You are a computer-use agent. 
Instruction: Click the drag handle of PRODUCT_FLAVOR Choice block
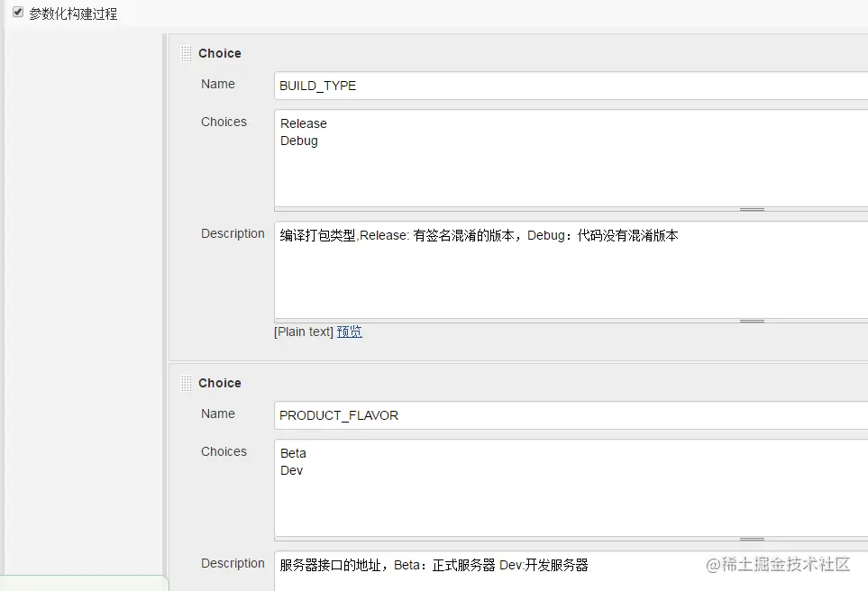pos(186,384)
